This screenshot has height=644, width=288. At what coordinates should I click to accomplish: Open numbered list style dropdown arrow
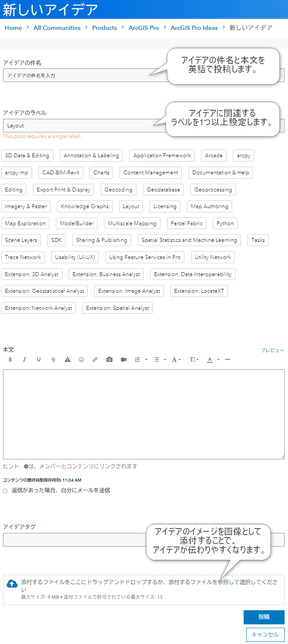click(x=146, y=360)
